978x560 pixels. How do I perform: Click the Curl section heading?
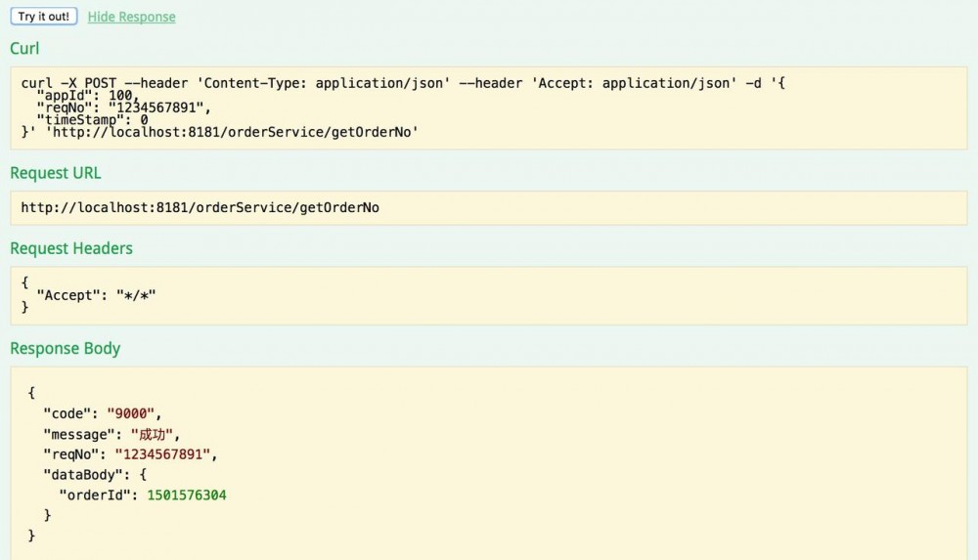tap(24, 48)
